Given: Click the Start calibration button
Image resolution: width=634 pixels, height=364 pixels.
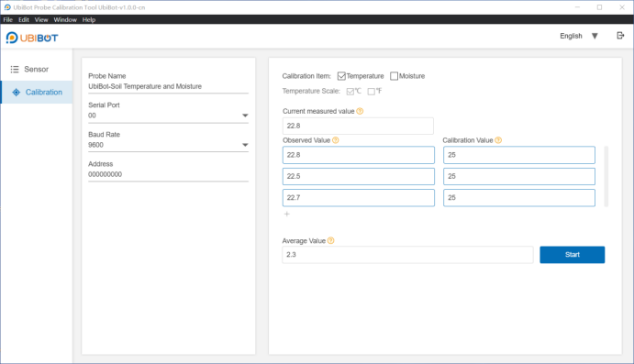Looking at the screenshot, I should pos(573,255).
